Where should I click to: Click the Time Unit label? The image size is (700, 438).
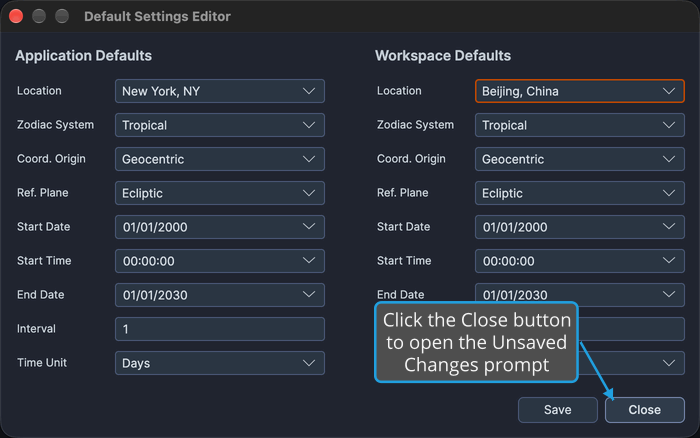click(x=42, y=363)
